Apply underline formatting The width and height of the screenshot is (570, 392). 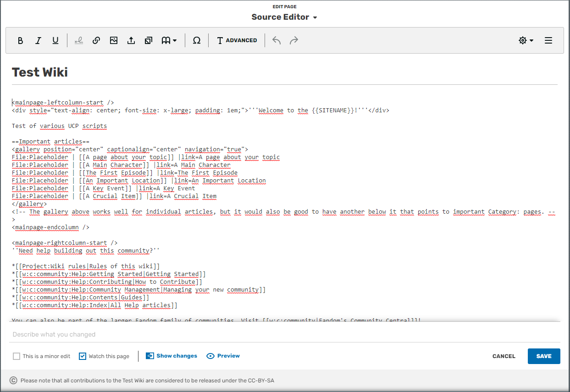tap(55, 40)
